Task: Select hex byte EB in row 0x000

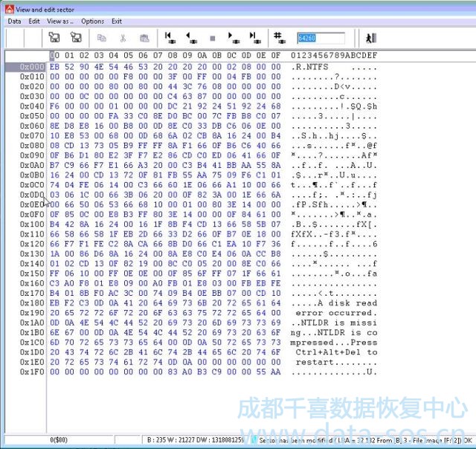Action: pos(54,67)
